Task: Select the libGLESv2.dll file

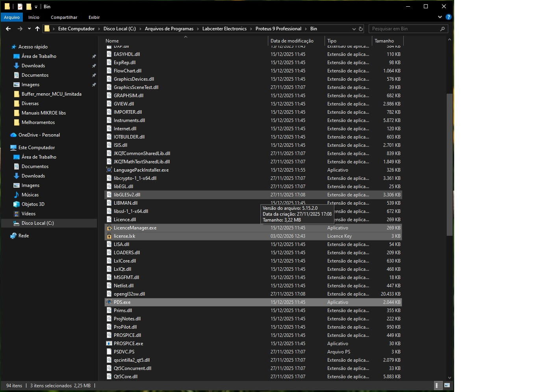Action: click(x=253, y=195)
